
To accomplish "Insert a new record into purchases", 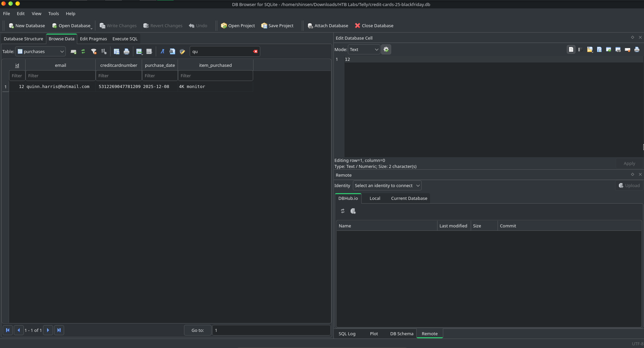I will [x=74, y=51].
